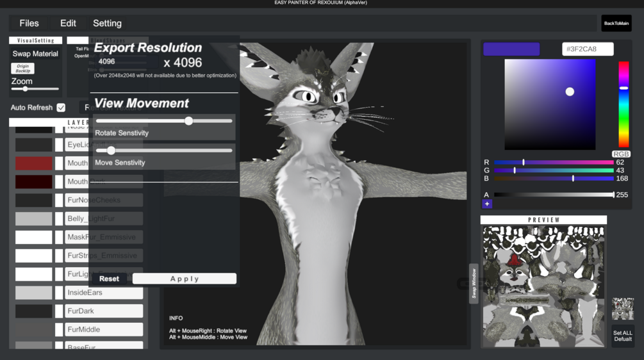Click the RGB mode button

click(621, 154)
